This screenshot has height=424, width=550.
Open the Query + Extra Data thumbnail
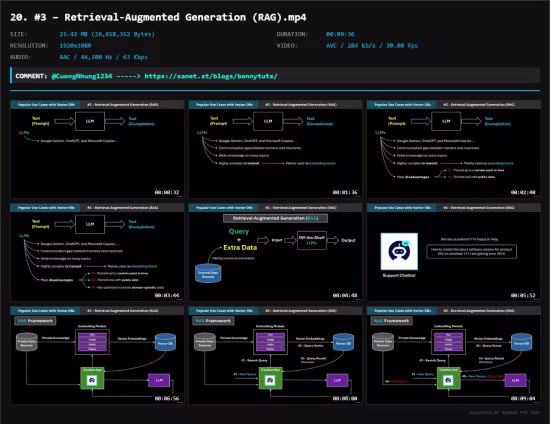275,252
